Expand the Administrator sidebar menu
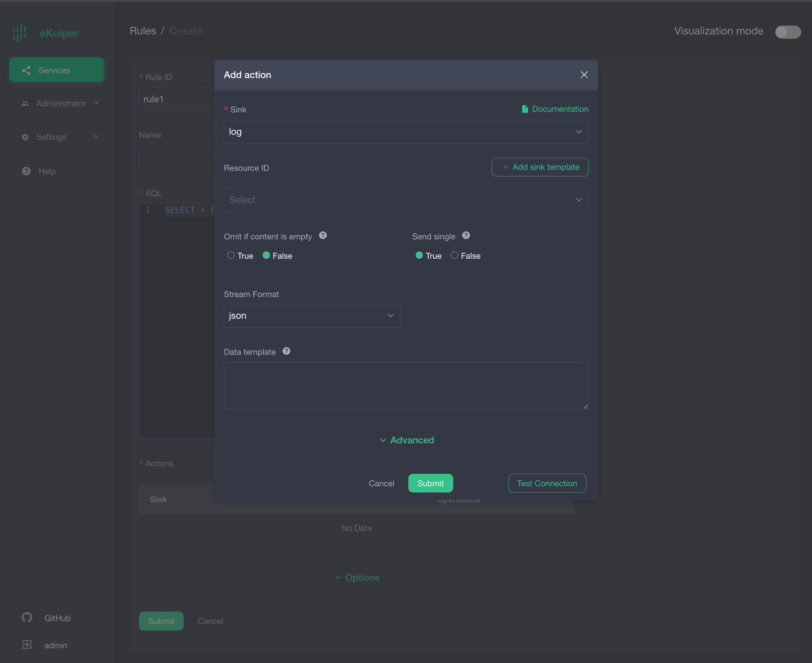 [60, 103]
